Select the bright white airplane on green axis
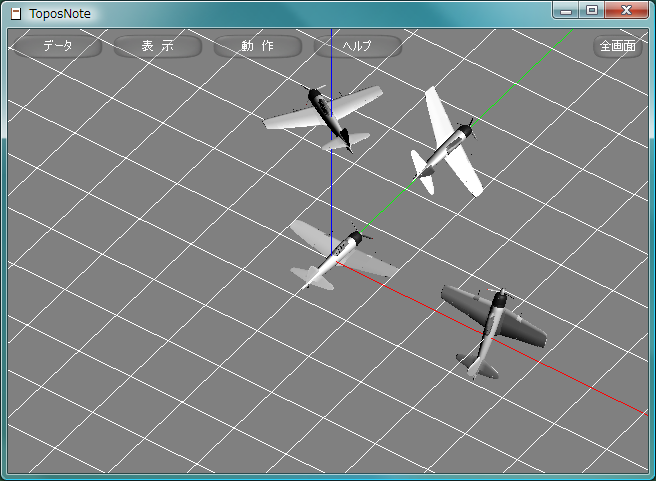Viewport: 656px width, 481px height. (447, 142)
